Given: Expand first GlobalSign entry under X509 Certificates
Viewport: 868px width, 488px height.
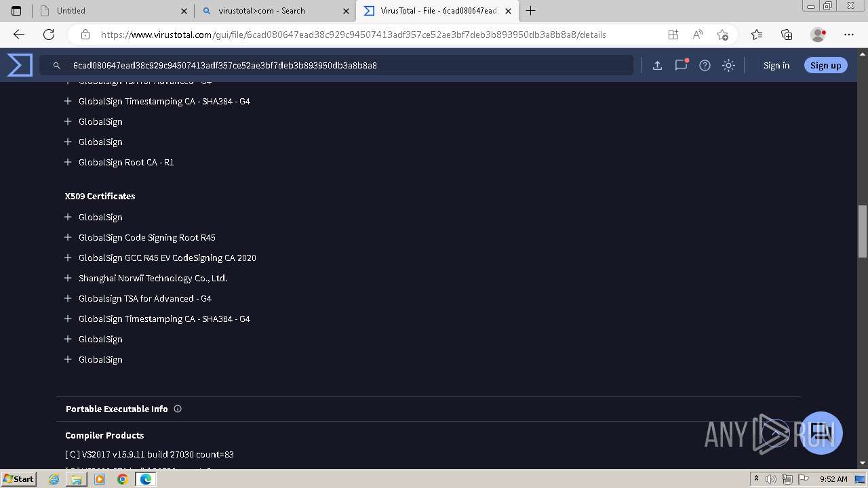Looking at the screenshot, I should point(68,217).
